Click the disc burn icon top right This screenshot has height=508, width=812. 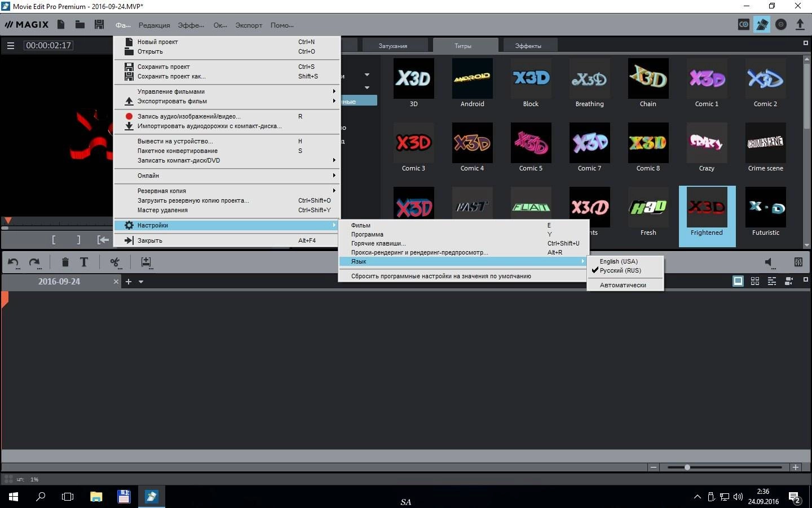click(x=781, y=24)
